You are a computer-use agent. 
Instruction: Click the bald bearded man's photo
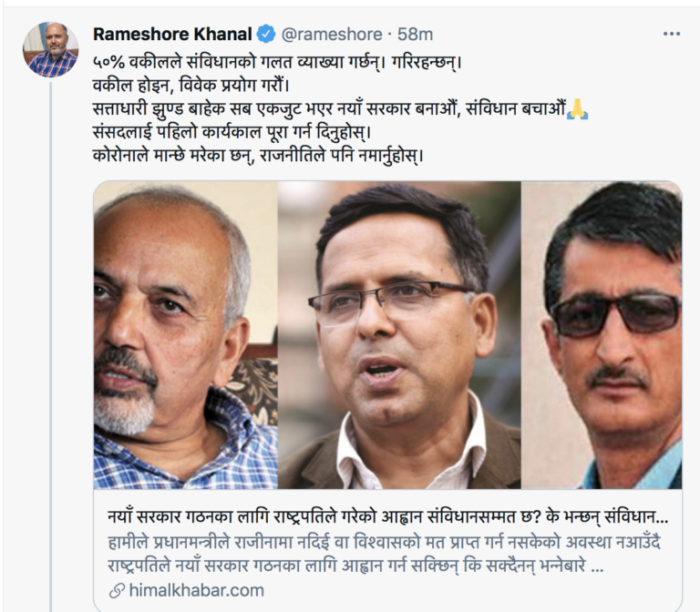186,335
